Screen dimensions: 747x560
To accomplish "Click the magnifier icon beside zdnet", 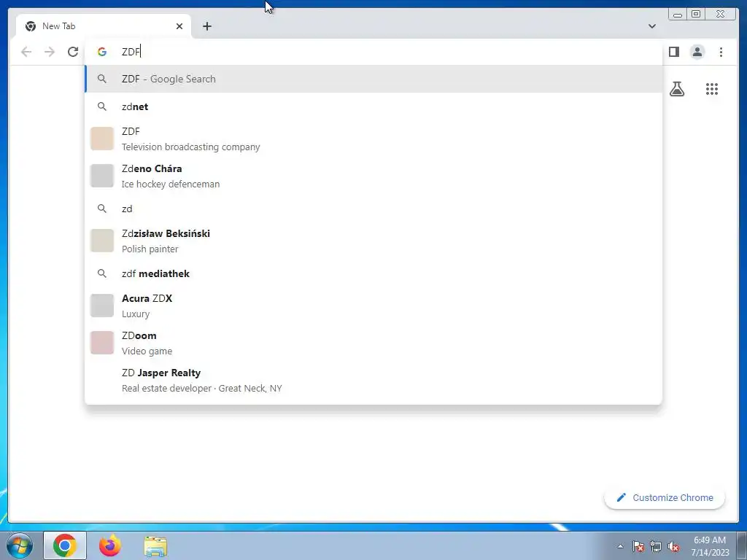I will pos(102,106).
